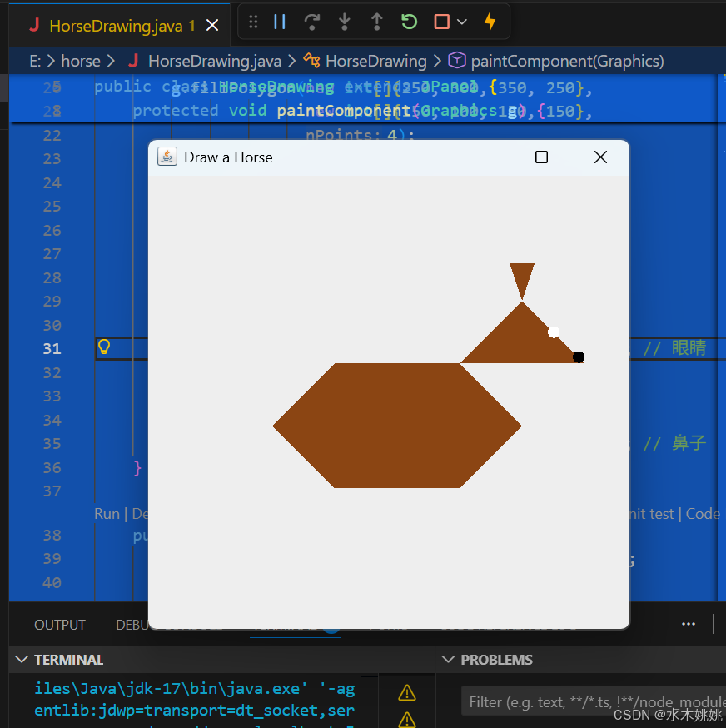The image size is (726, 728).
Task: Collapse the PROBLEMS section
Action: tap(448, 660)
